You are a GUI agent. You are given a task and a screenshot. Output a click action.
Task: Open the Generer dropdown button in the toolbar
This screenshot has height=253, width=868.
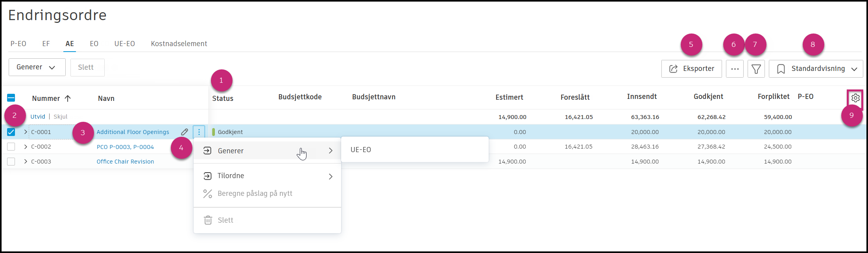(37, 67)
